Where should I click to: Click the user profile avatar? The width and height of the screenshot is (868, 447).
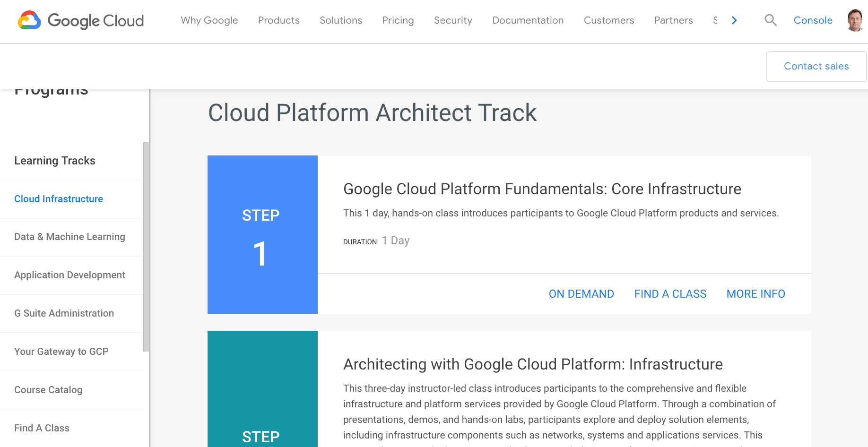click(855, 20)
